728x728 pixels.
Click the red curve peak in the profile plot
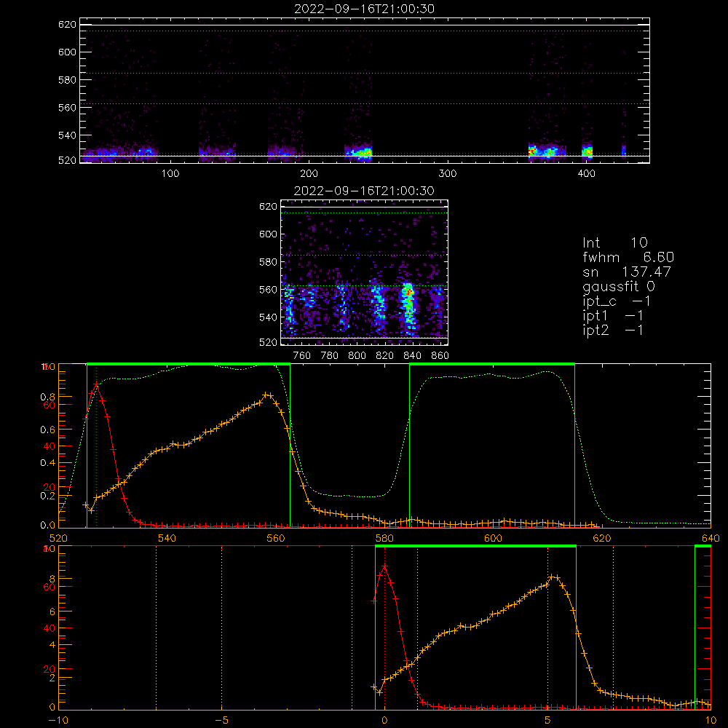(x=96, y=384)
